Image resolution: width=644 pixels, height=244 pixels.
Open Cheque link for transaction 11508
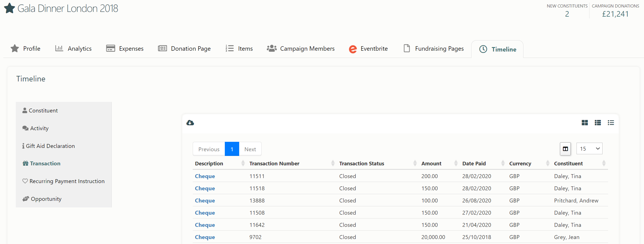[x=205, y=213]
